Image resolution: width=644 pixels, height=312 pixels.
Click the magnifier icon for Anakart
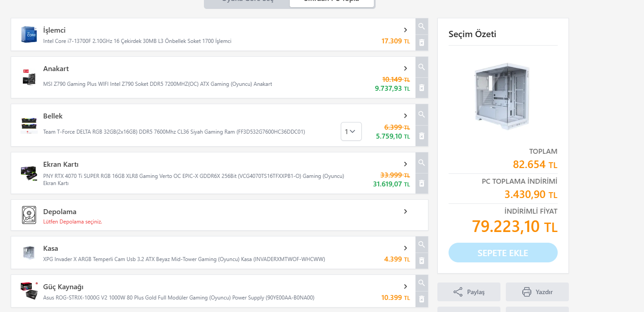pyautogui.click(x=421, y=67)
